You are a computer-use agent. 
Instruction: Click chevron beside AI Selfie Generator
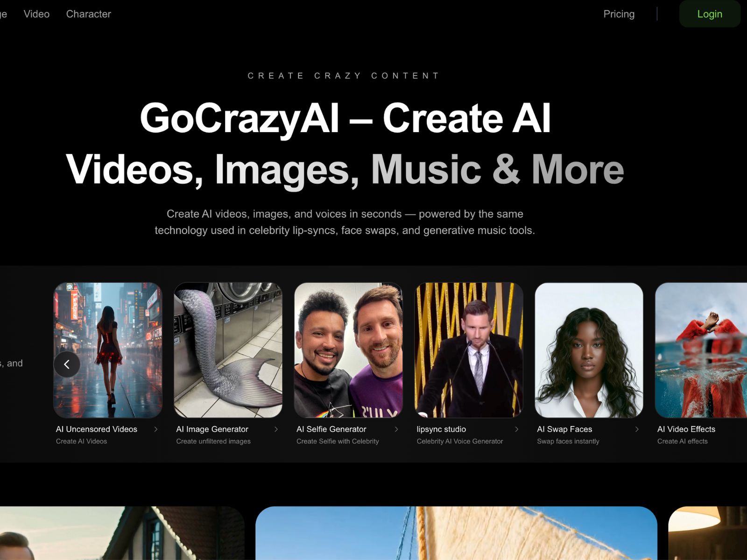pyautogui.click(x=396, y=429)
